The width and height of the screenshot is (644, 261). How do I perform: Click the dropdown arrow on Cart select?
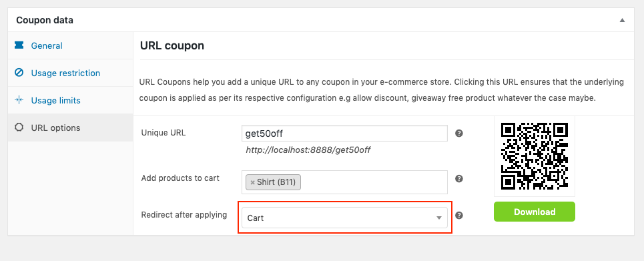(x=438, y=218)
